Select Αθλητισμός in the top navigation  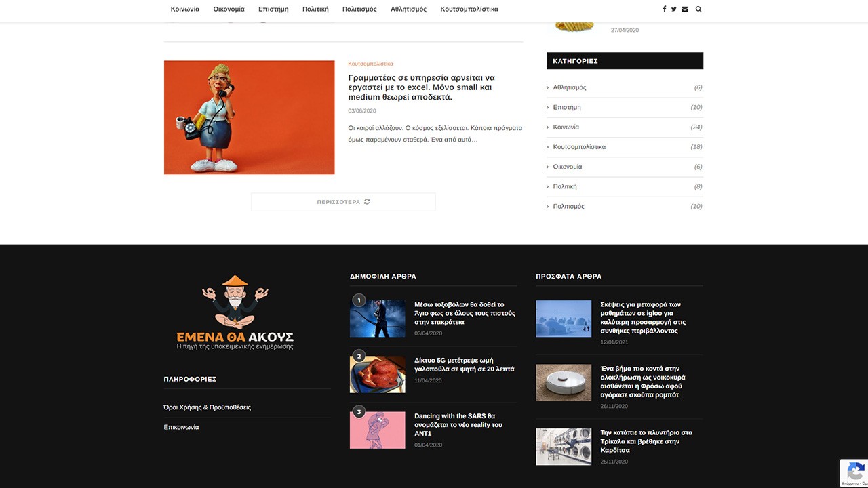pyautogui.click(x=408, y=9)
